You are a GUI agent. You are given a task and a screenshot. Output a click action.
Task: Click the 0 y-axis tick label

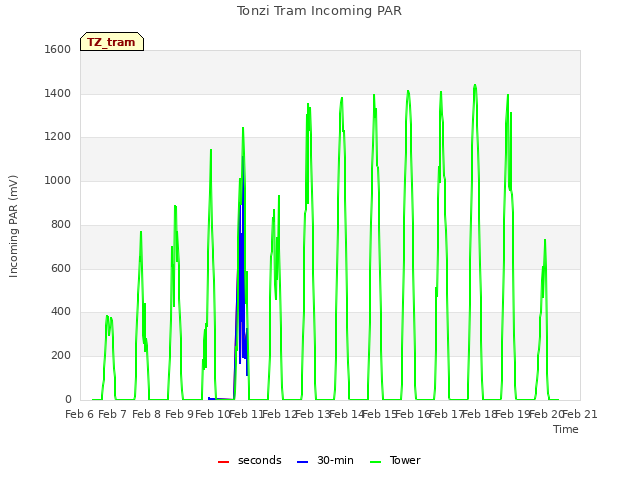tap(68, 400)
